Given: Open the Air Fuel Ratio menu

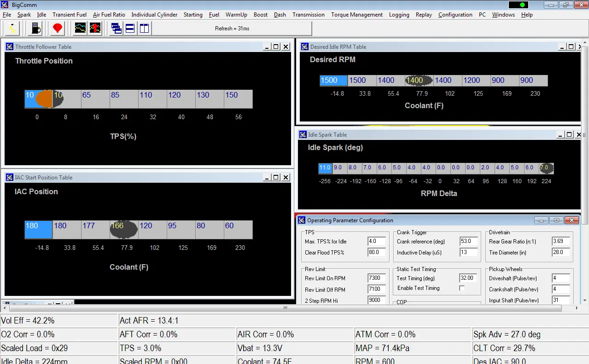Looking at the screenshot, I should pos(109,15).
